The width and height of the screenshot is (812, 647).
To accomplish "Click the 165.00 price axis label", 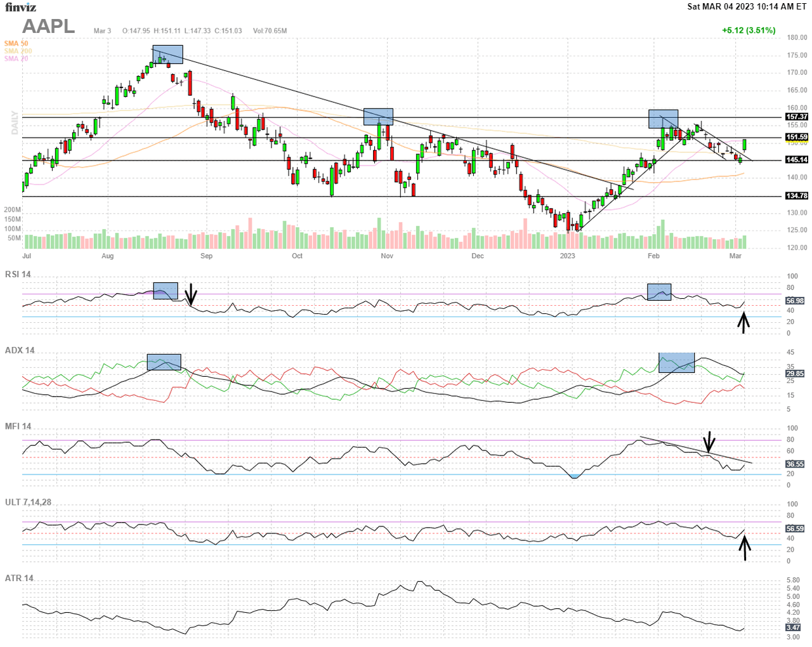I will pyautogui.click(x=797, y=91).
